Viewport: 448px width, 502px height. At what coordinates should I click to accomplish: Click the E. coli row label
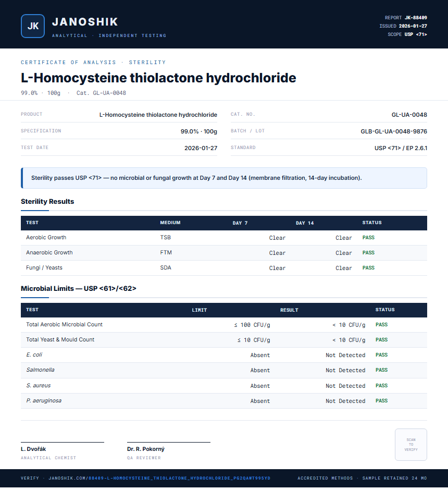pos(34,354)
